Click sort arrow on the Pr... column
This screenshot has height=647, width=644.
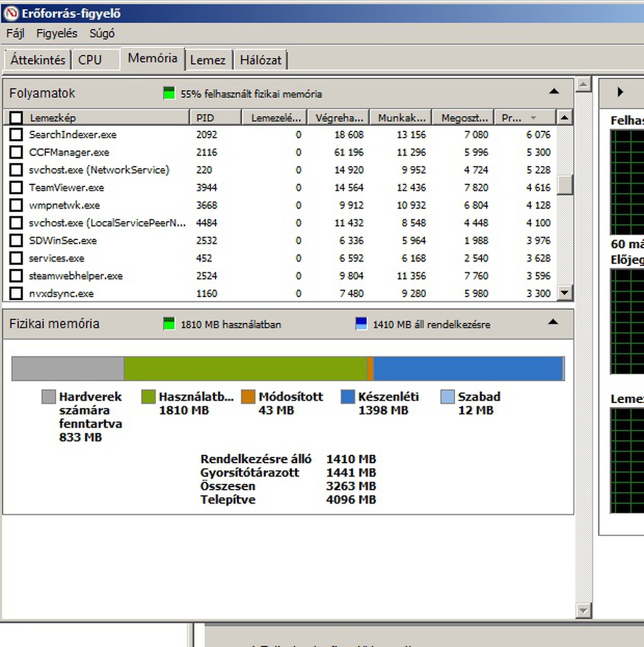point(533,118)
